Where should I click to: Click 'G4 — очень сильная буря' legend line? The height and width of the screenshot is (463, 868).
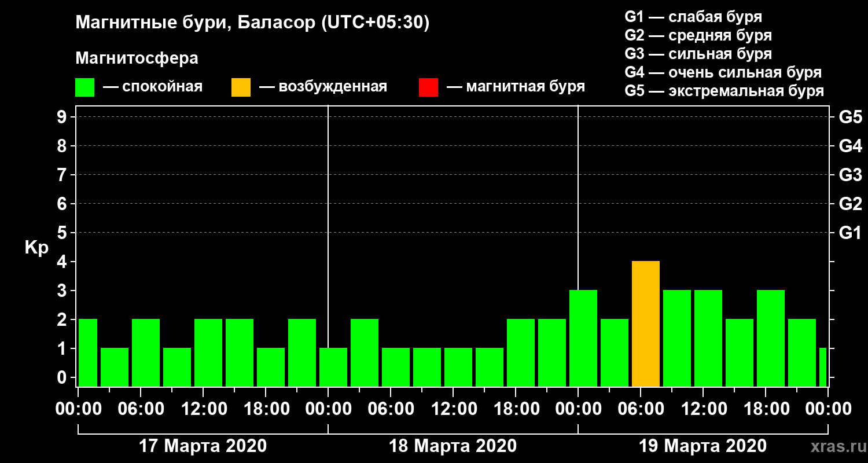(x=723, y=72)
